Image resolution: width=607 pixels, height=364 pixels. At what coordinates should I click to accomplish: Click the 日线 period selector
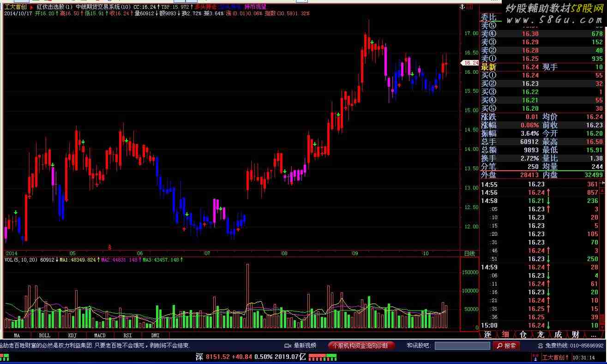469,254
